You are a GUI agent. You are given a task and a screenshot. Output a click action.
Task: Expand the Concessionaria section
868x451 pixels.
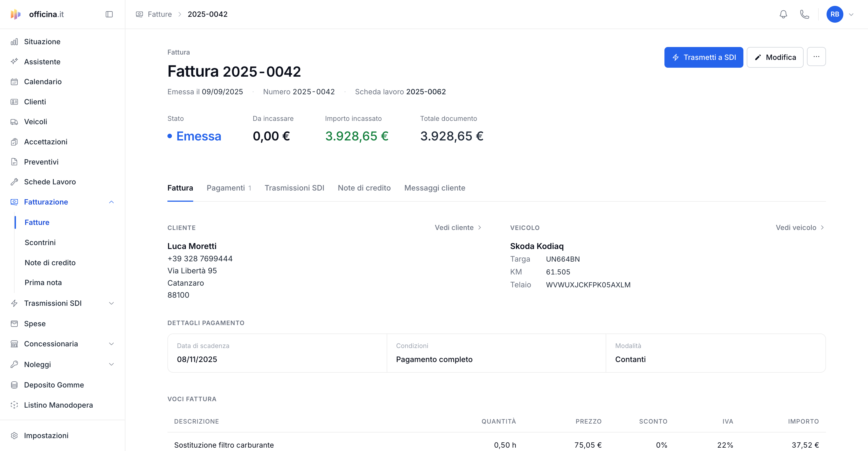click(111, 344)
